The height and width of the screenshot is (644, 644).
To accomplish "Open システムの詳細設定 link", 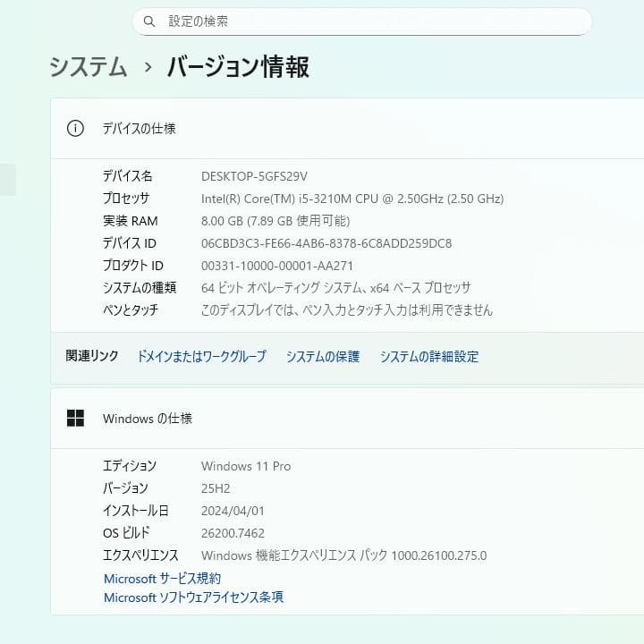I will (429, 356).
